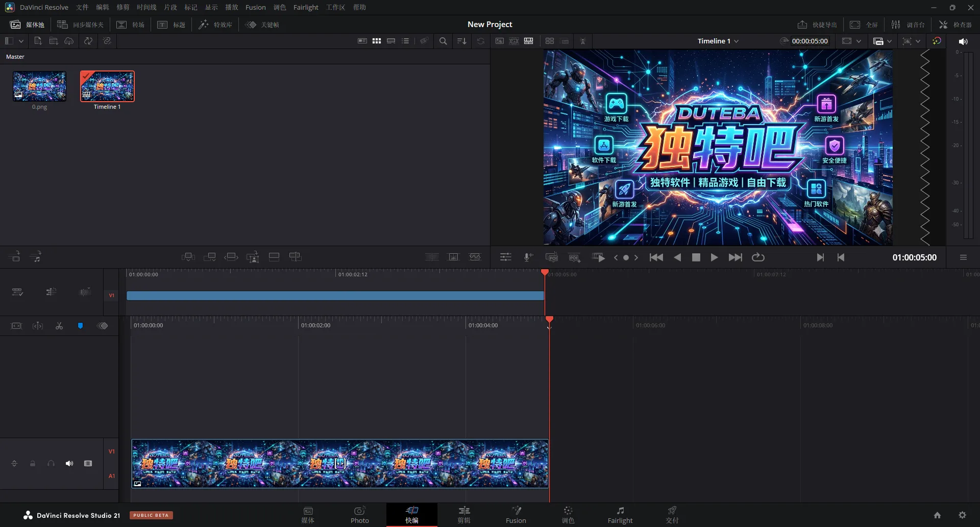Viewport: 980px width, 527px height.
Task: Expand the HQ timeline resolution dropdown arrow
Action: pos(890,41)
